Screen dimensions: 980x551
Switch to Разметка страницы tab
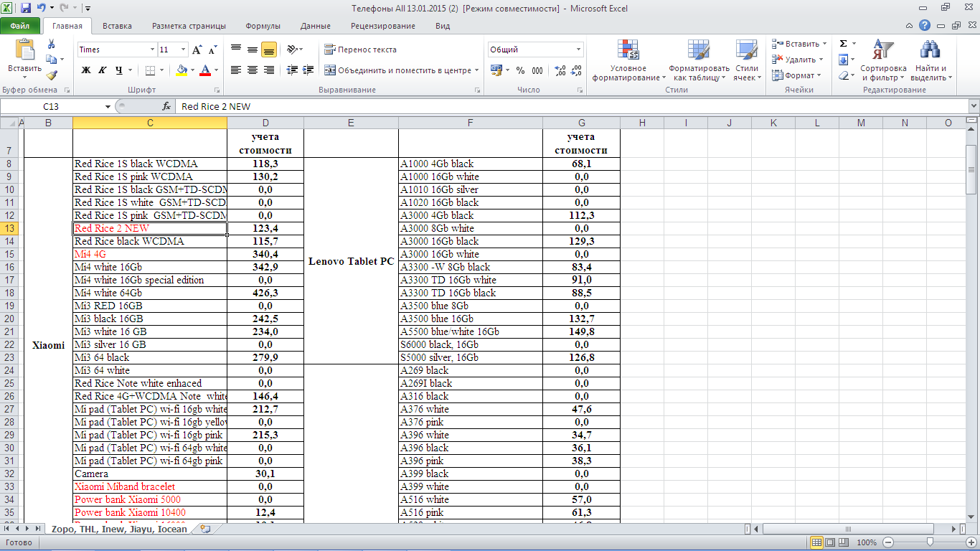click(x=189, y=26)
